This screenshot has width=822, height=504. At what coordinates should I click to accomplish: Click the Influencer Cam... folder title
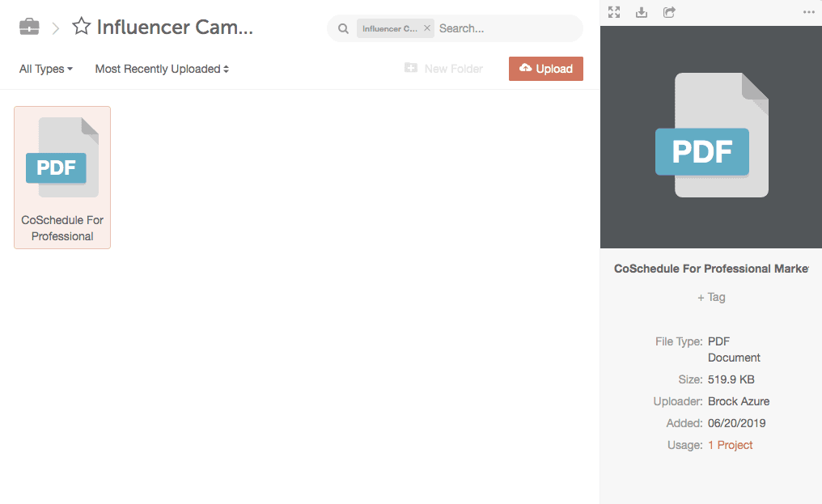pyautogui.click(x=175, y=27)
